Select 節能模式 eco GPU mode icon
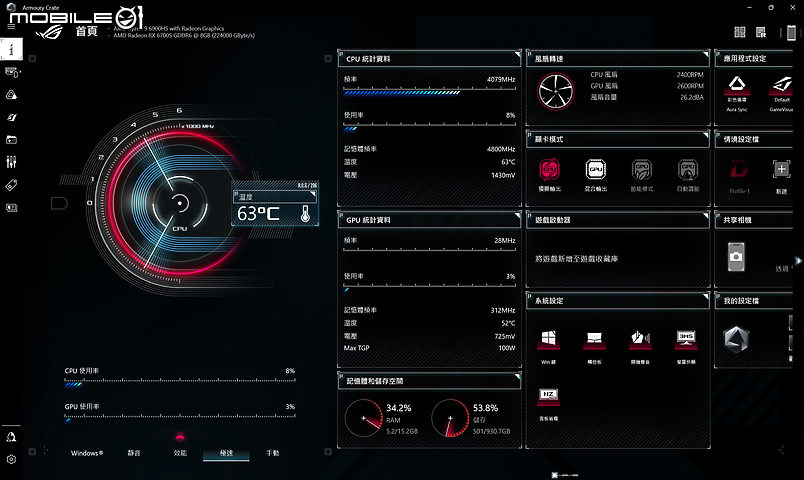 click(x=641, y=170)
